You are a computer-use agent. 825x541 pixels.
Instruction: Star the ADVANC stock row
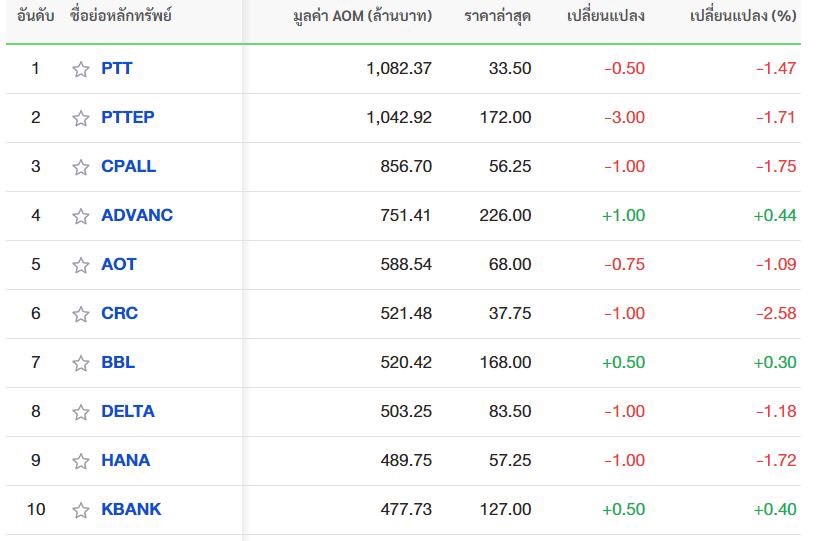[x=81, y=216]
